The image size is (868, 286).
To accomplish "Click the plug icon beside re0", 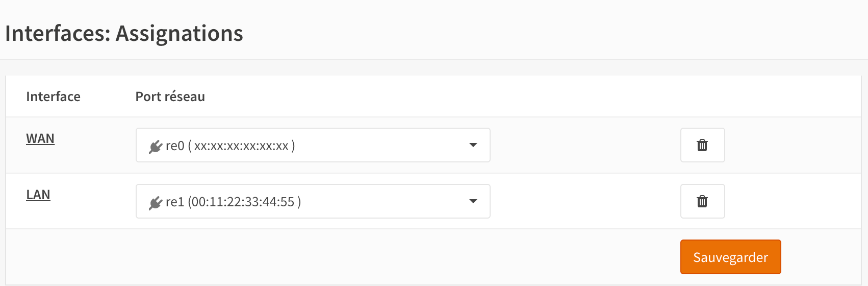I will pos(156,147).
